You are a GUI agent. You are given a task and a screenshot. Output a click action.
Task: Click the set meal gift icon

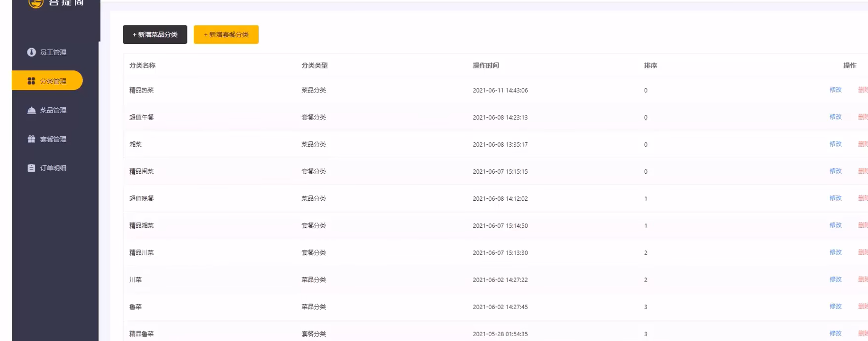click(x=31, y=139)
